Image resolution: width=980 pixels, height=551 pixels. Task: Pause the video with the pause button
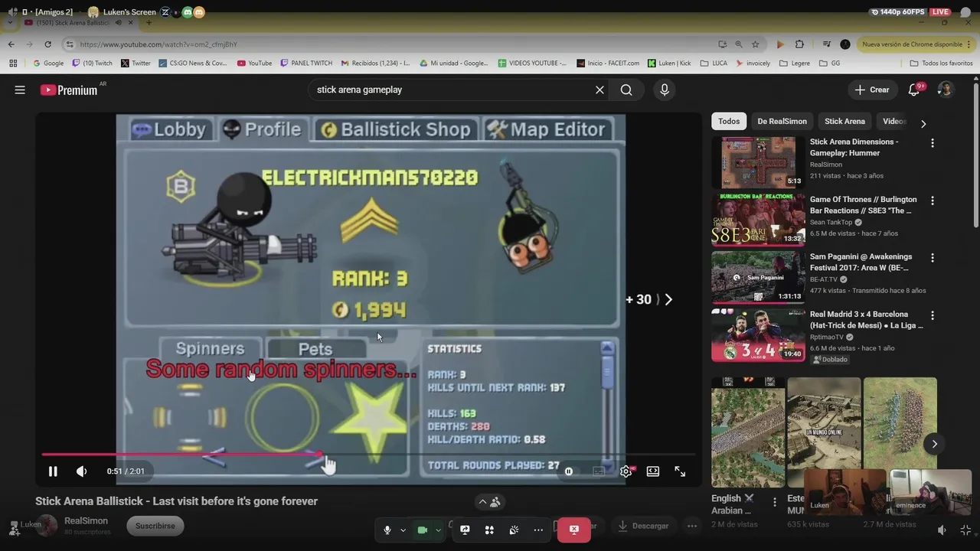53,471
